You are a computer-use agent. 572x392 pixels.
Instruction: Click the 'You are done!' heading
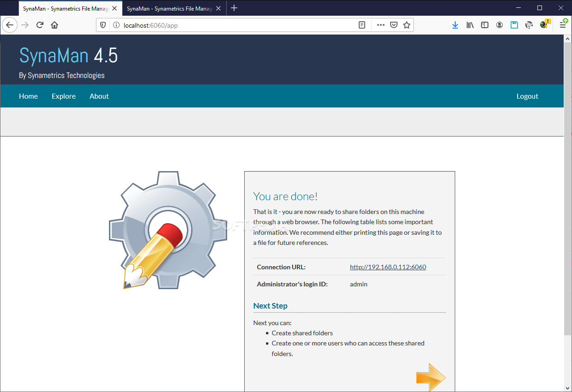285,196
